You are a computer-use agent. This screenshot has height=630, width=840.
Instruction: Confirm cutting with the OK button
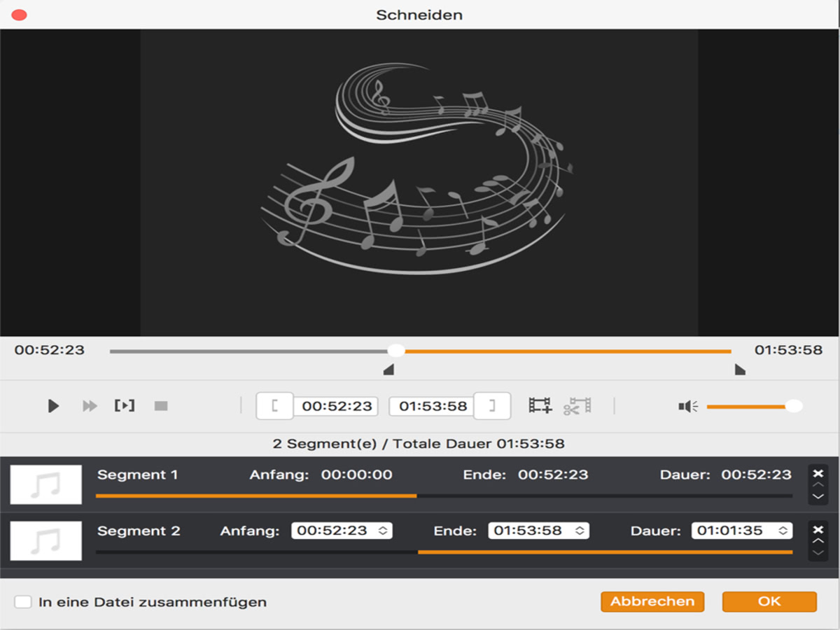tap(769, 601)
